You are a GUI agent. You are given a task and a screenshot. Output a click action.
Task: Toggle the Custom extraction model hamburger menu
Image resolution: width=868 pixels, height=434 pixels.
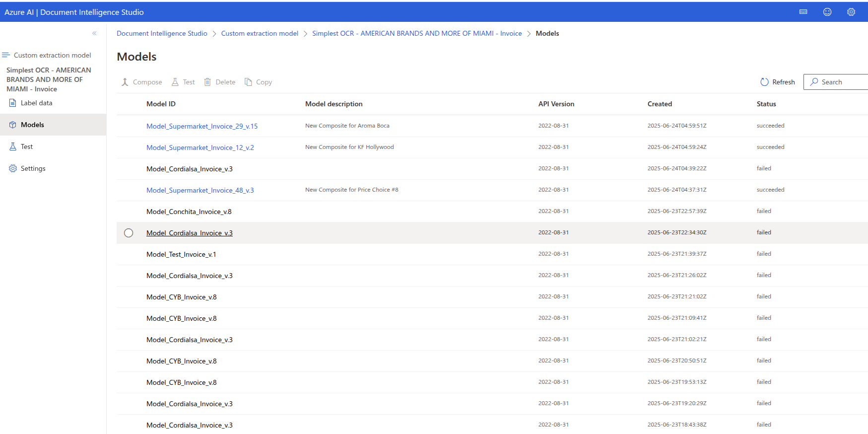pyautogui.click(x=6, y=55)
